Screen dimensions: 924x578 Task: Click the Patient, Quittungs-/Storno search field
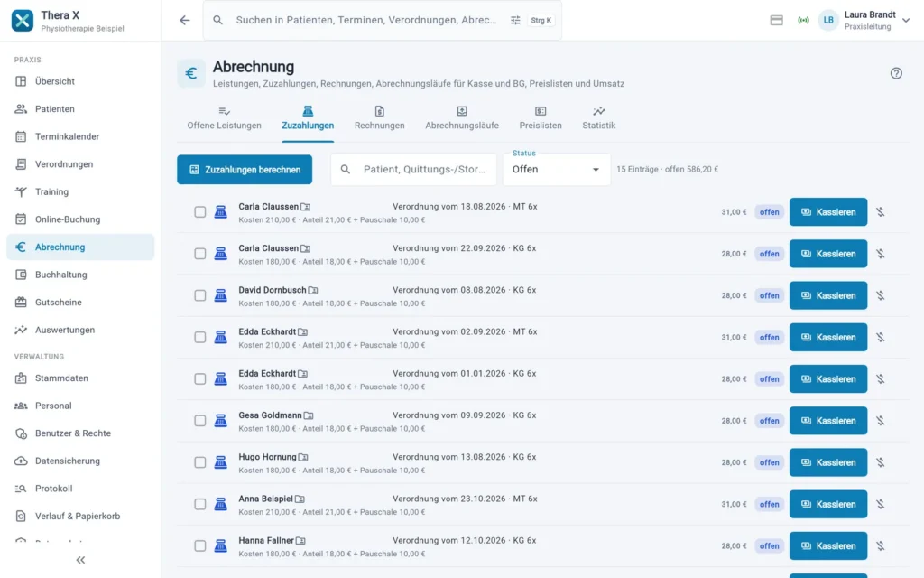[x=413, y=169]
